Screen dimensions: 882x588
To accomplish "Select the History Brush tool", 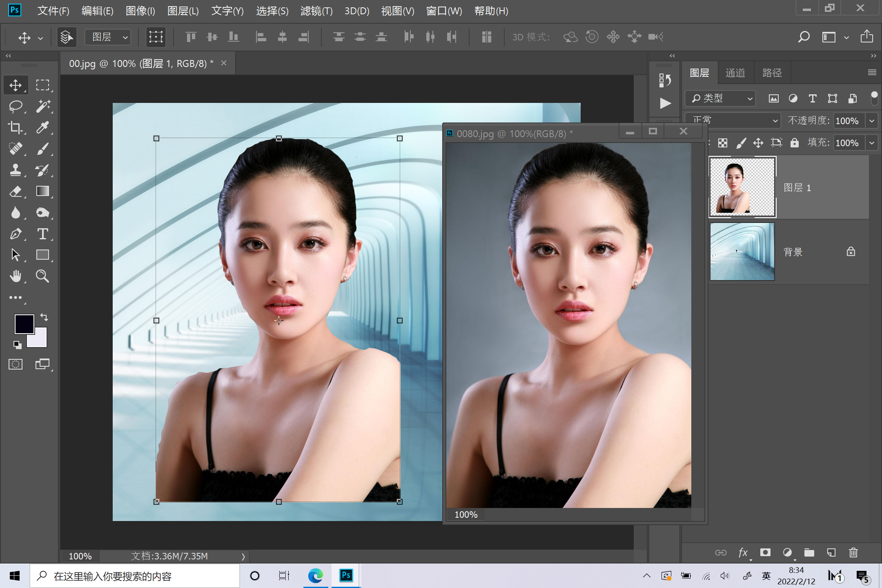I will (42, 170).
